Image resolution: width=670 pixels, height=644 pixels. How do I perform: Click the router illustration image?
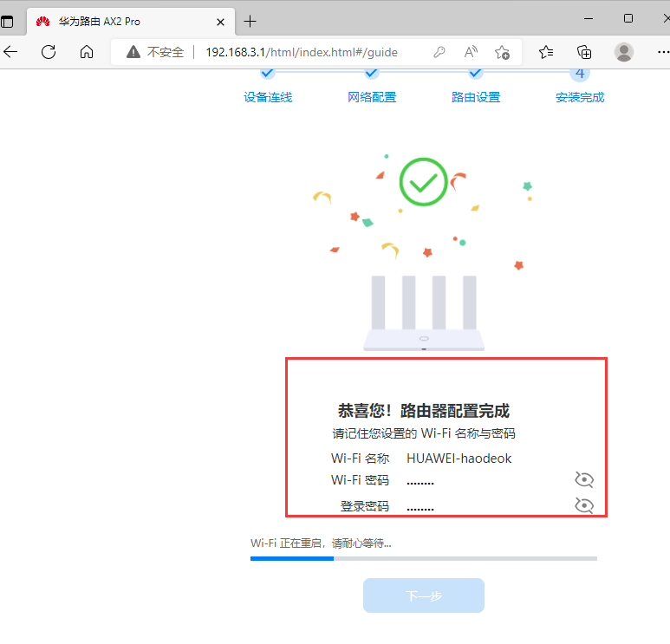point(424,313)
